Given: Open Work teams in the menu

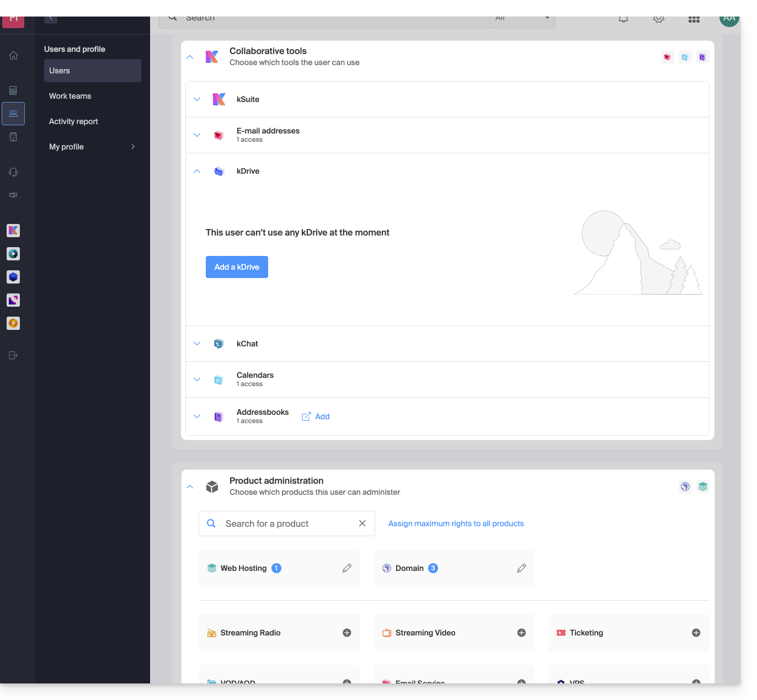Looking at the screenshot, I should (70, 96).
